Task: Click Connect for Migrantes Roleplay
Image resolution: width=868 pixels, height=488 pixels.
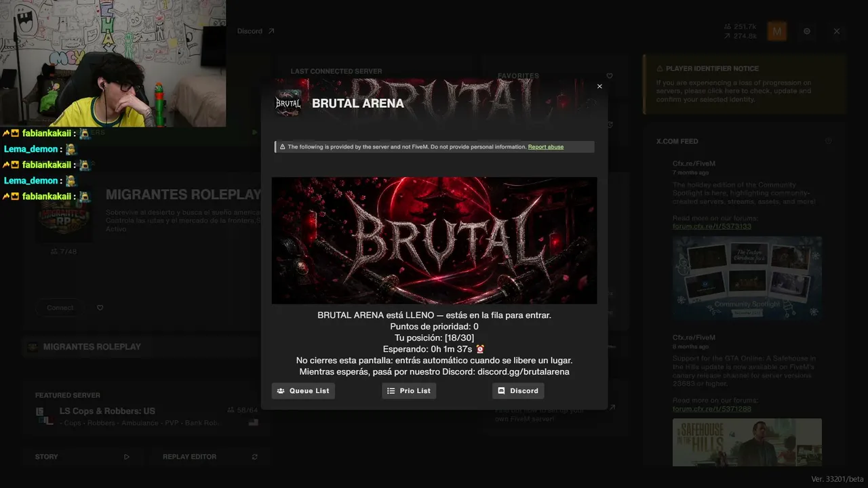Action: click(x=60, y=308)
